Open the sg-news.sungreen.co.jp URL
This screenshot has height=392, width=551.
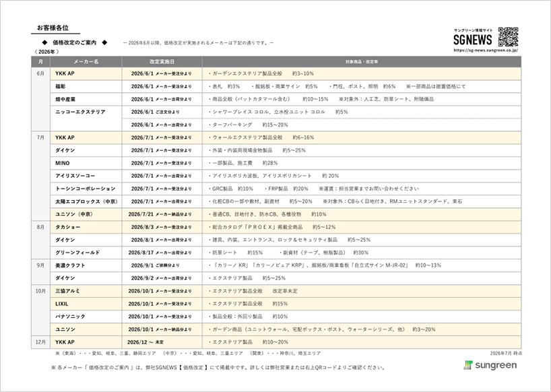tap(485, 51)
